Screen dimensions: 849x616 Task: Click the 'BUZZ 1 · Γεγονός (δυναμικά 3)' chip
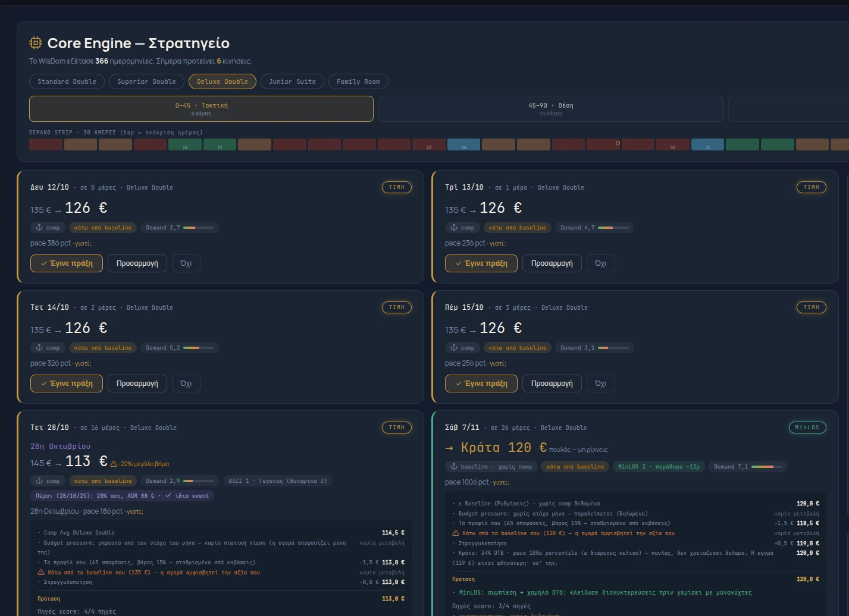(x=278, y=480)
